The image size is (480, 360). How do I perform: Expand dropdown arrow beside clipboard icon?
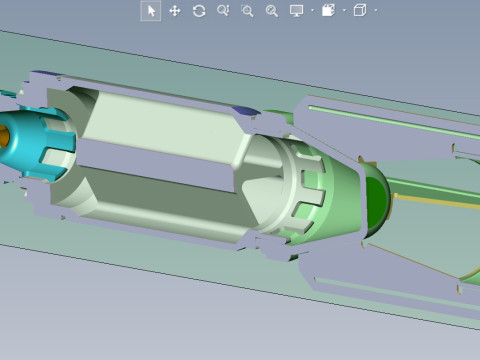click(344, 11)
